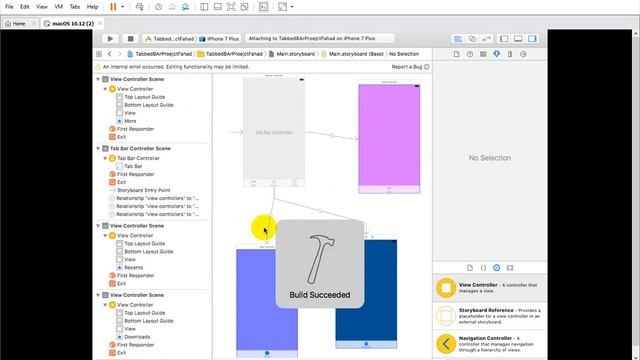
Task: Go back in the jump bar
Action: [109, 54]
